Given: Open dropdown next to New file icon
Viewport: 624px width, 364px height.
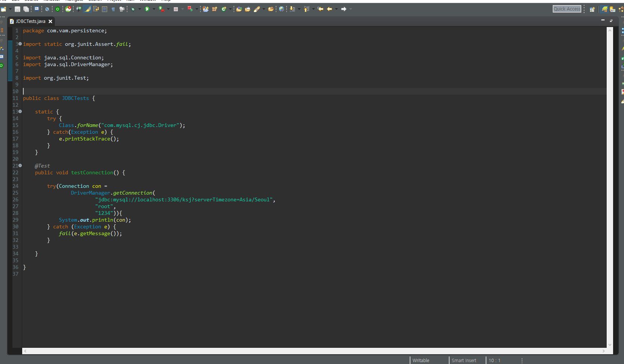Looking at the screenshot, I should [10, 9].
